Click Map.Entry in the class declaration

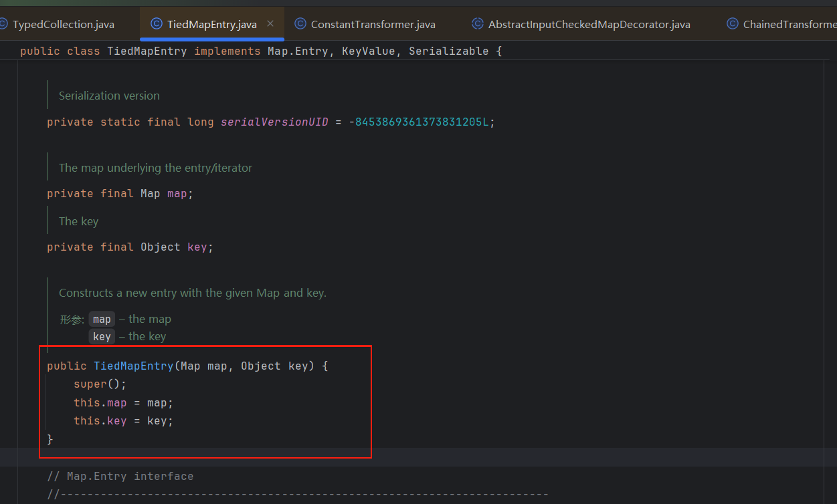(x=298, y=51)
